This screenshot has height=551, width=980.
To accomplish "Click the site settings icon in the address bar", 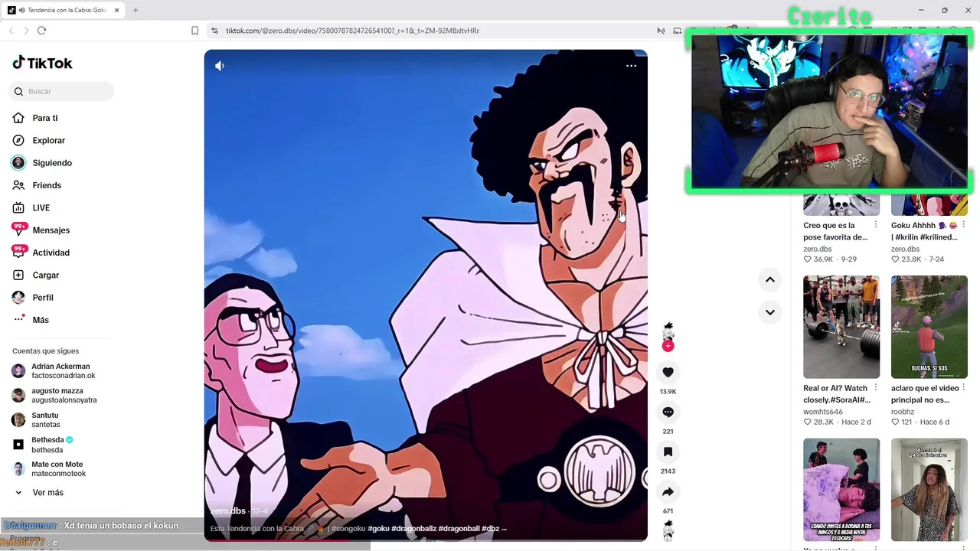I will coord(215,31).
